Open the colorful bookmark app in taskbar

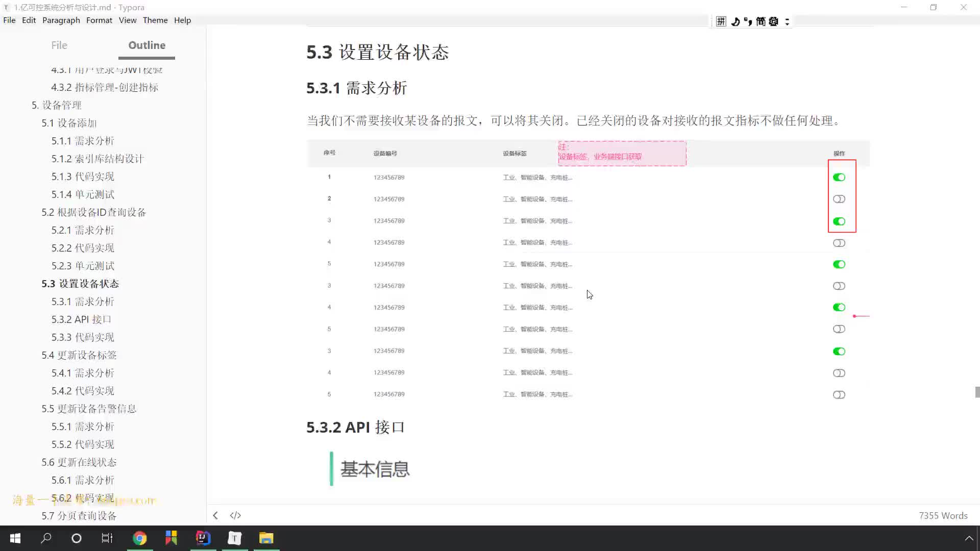click(x=171, y=538)
